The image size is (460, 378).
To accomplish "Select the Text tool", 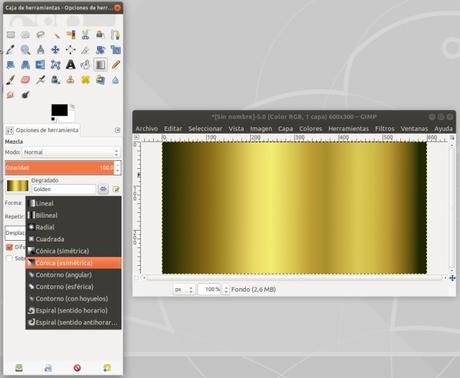I will click(71, 65).
